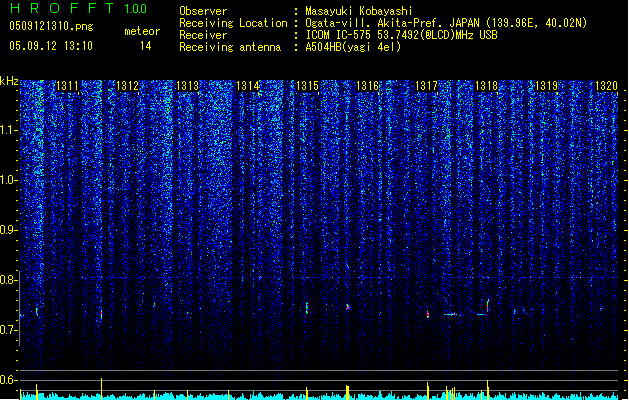Click the 'meteor' label
Viewport: 629px width, 400px height.
142,31
